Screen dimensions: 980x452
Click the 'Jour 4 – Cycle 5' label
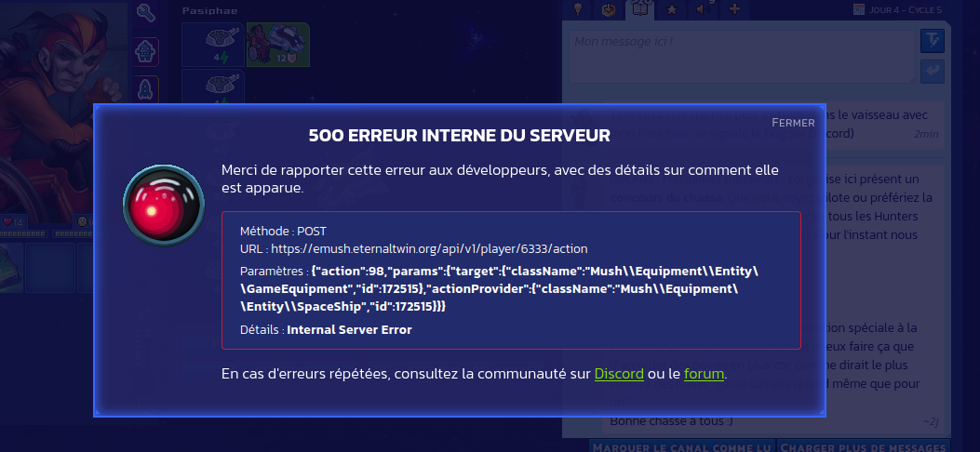pos(905,9)
